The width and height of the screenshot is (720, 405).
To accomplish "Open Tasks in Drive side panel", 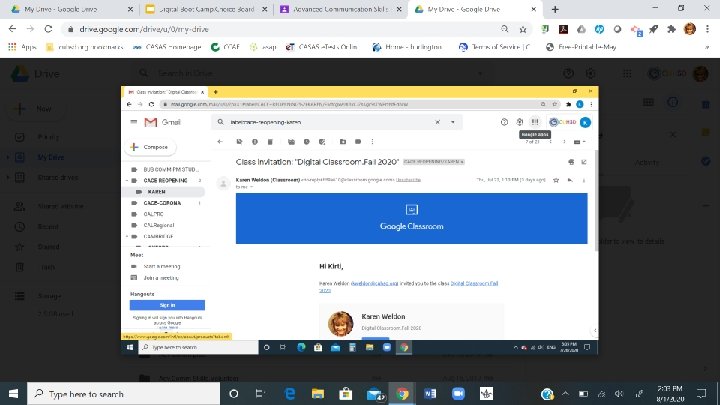I will (x=706, y=161).
